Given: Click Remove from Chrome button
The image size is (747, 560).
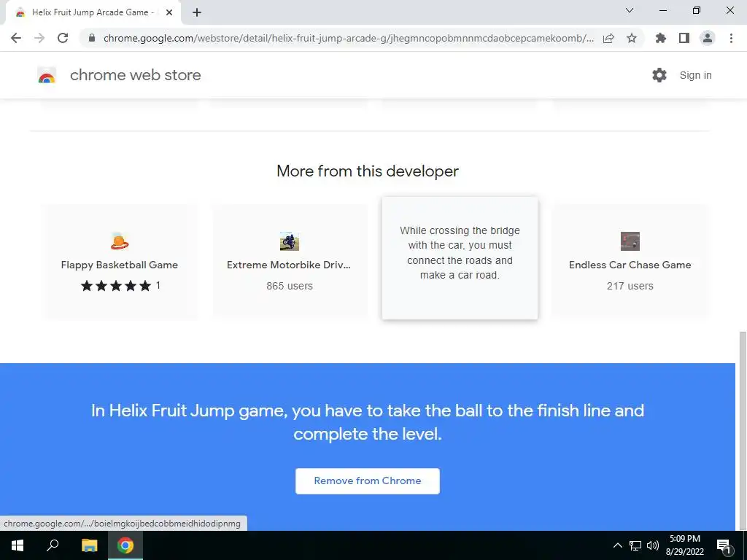Looking at the screenshot, I should coord(368,481).
